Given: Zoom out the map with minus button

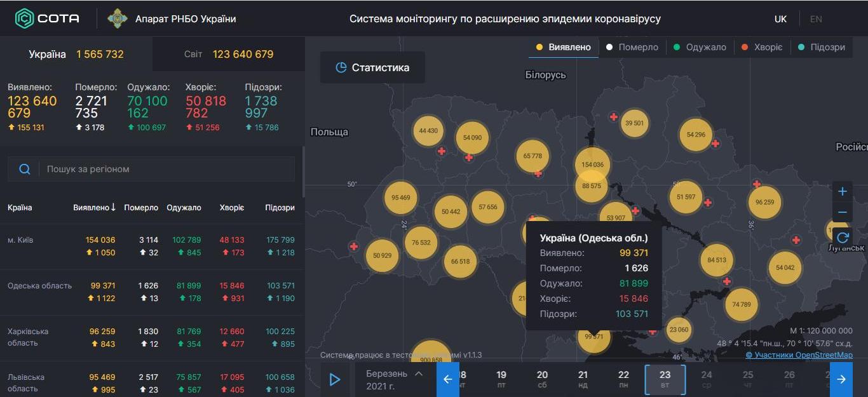Looking at the screenshot, I should (843, 212).
